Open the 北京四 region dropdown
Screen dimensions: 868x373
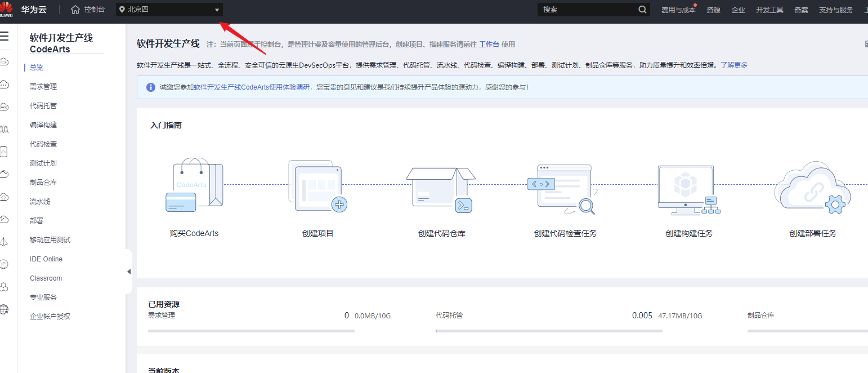tap(169, 10)
